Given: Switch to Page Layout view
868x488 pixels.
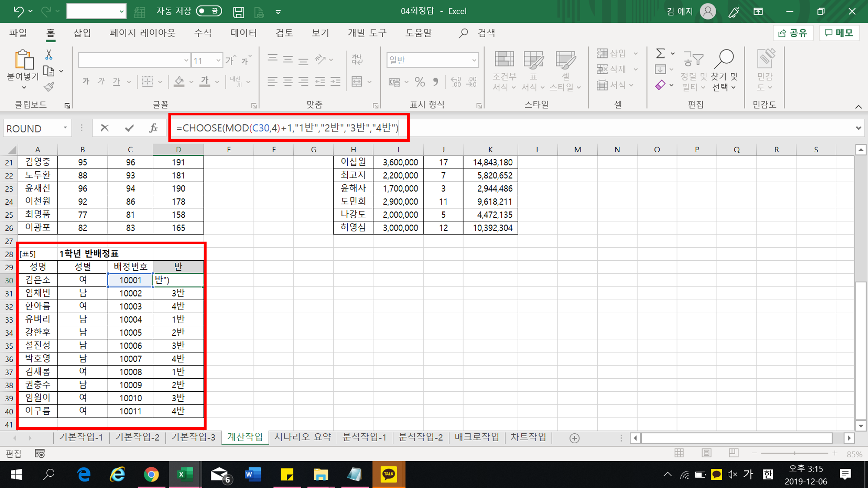Looking at the screenshot, I should 707,453.
